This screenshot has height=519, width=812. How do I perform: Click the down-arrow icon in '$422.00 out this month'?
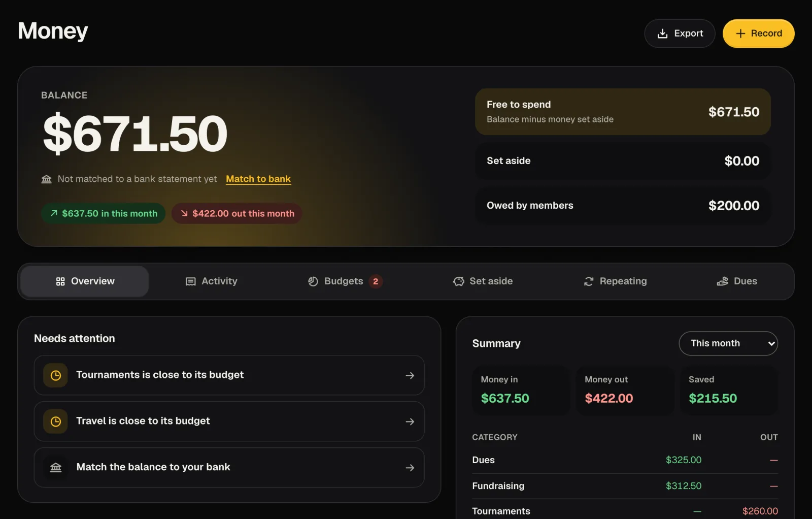(x=184, y=213)
